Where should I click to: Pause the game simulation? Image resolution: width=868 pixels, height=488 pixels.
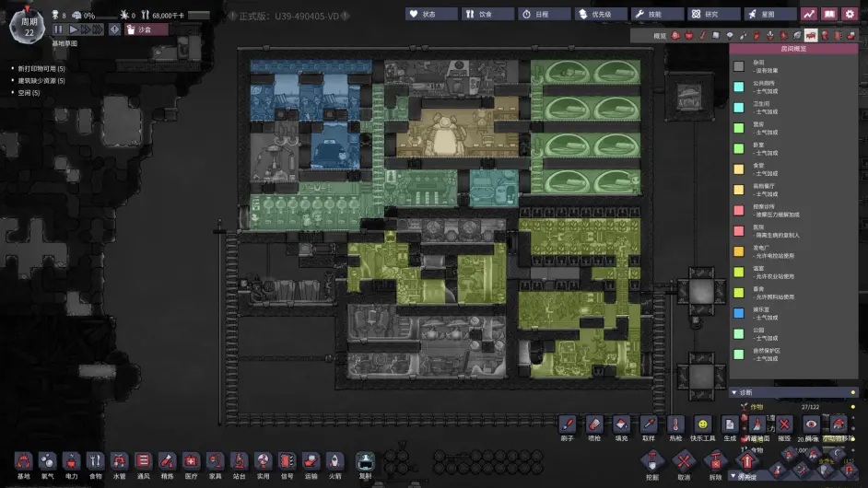pyautogui.click(x=58, y=29)
